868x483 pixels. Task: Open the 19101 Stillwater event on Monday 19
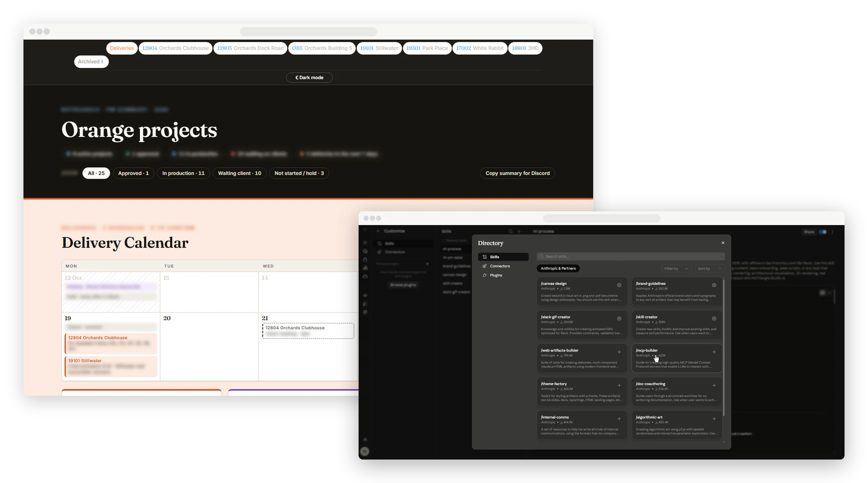coord(111,367)
